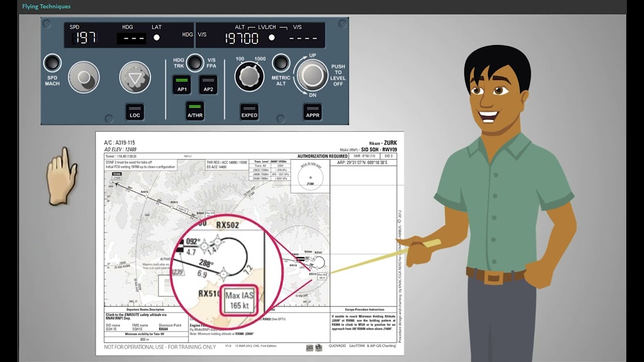Click THR RED / ACC 14000 / 15500 text
The height and width of the screenshot is (362, 644).
point(227,163)
